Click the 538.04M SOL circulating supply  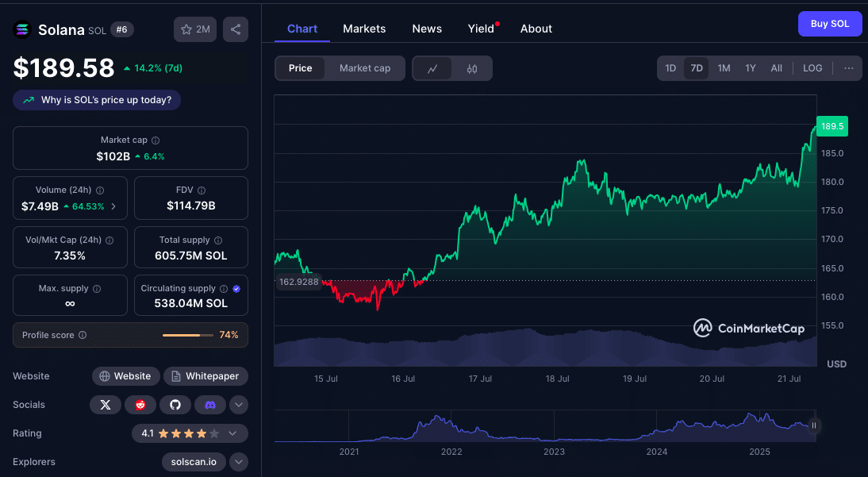pos(191,304)
